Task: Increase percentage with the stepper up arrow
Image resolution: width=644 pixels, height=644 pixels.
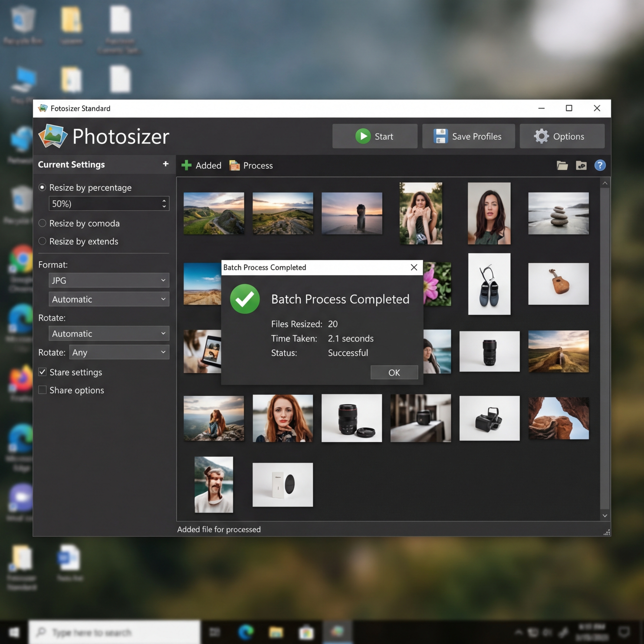Action: pos(164,201)
